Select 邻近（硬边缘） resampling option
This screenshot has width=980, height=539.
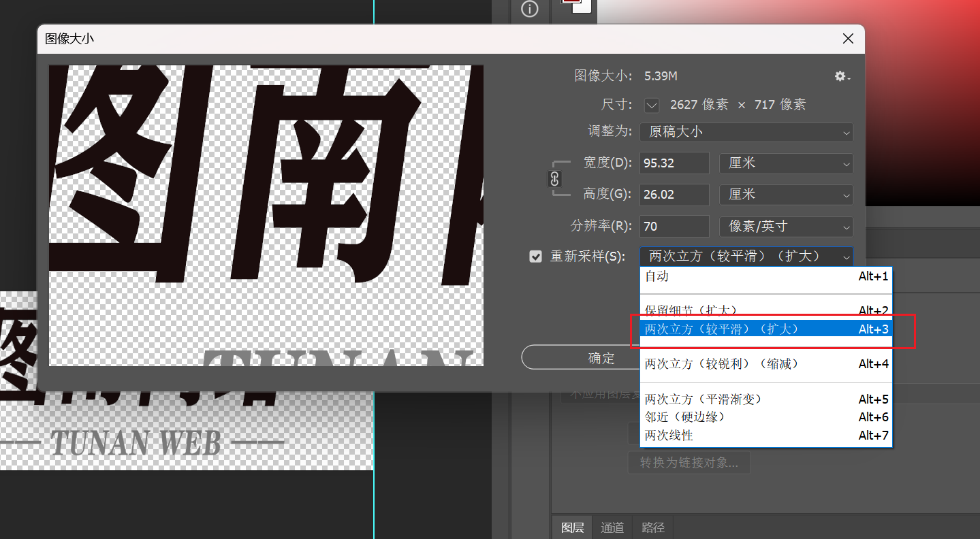[766, 416]
